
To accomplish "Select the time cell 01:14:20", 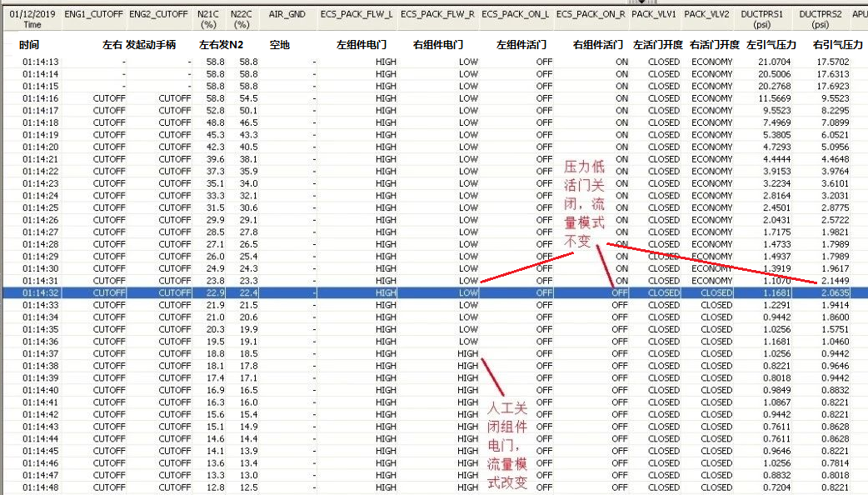I will (x=41, y=147).
